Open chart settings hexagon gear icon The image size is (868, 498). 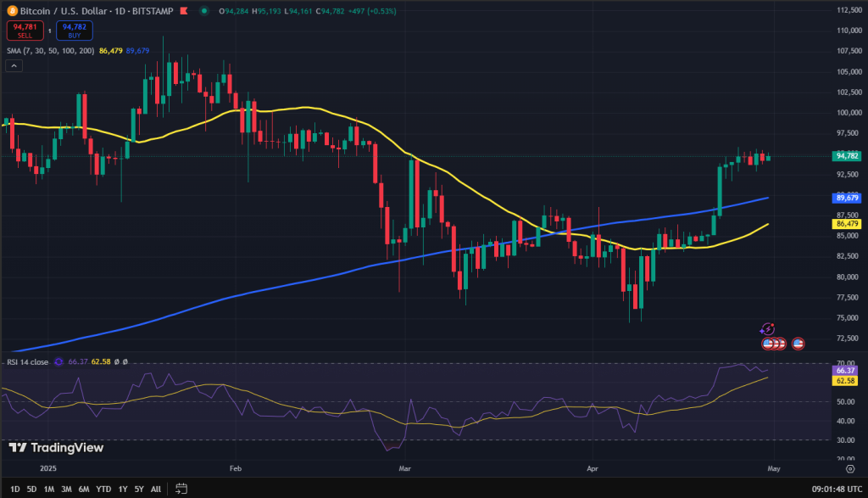point(850,468)
